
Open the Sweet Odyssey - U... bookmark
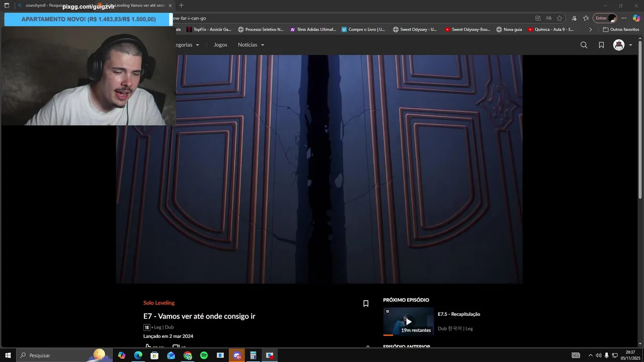(x=415, y=30)
